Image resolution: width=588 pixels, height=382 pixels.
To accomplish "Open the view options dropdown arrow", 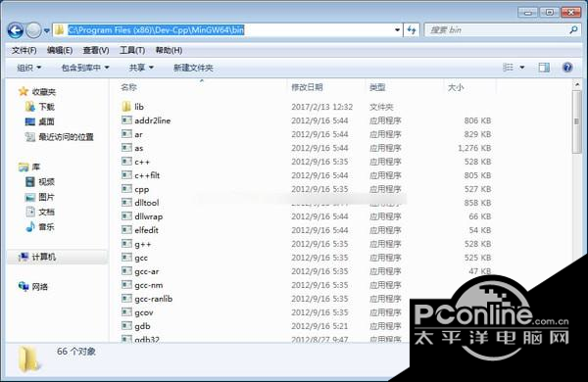I will tap(522, 68).
